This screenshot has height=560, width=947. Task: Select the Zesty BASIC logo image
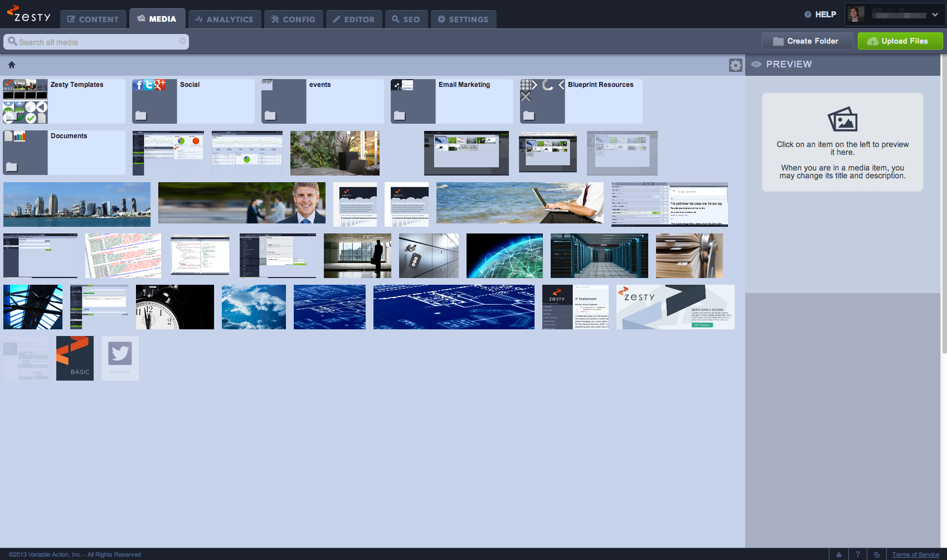click(75, 358)
